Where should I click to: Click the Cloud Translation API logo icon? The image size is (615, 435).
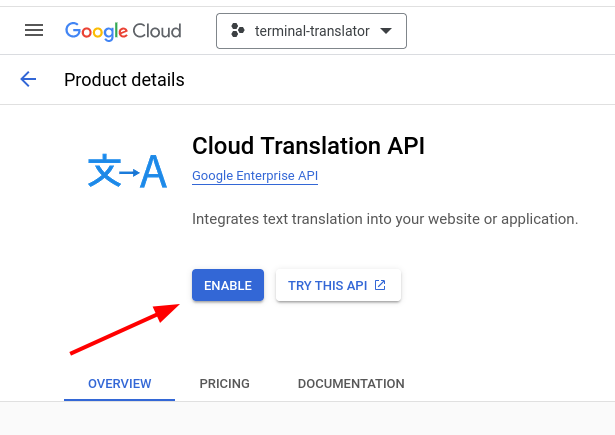pos(127,171)
